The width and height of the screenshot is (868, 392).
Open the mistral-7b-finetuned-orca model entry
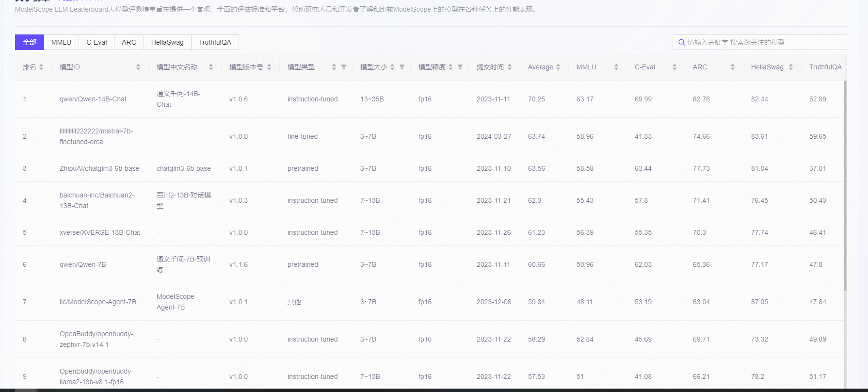(96, 136)
